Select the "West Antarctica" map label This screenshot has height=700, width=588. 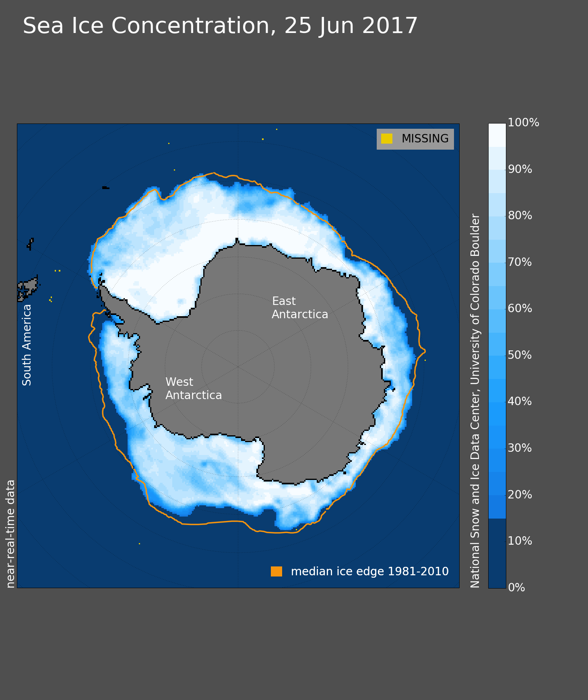point(193,389)
